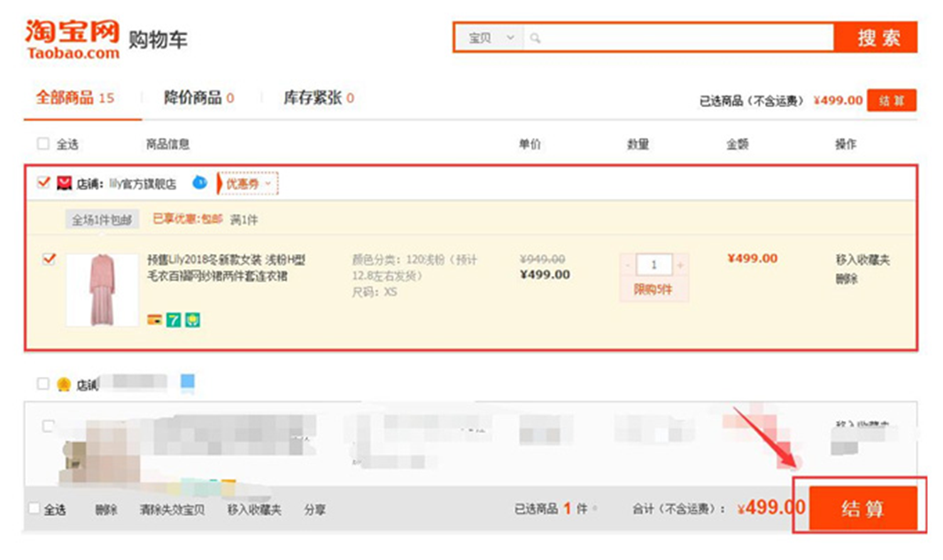This screenshot has width=943, height=560.
Task: Click the plus button to increase quantity
Action: pyautogui.click(x=680, y=265)
